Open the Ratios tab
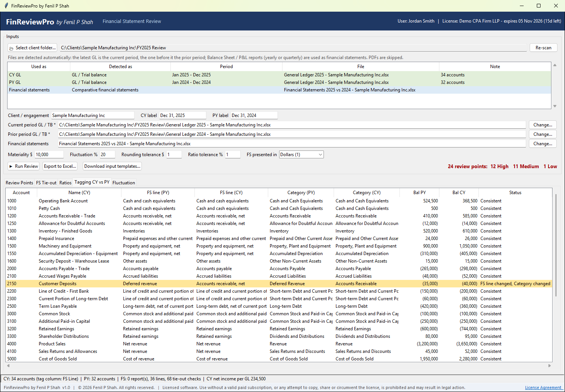Viewport: 565px width, 392px height. point(65,183)
